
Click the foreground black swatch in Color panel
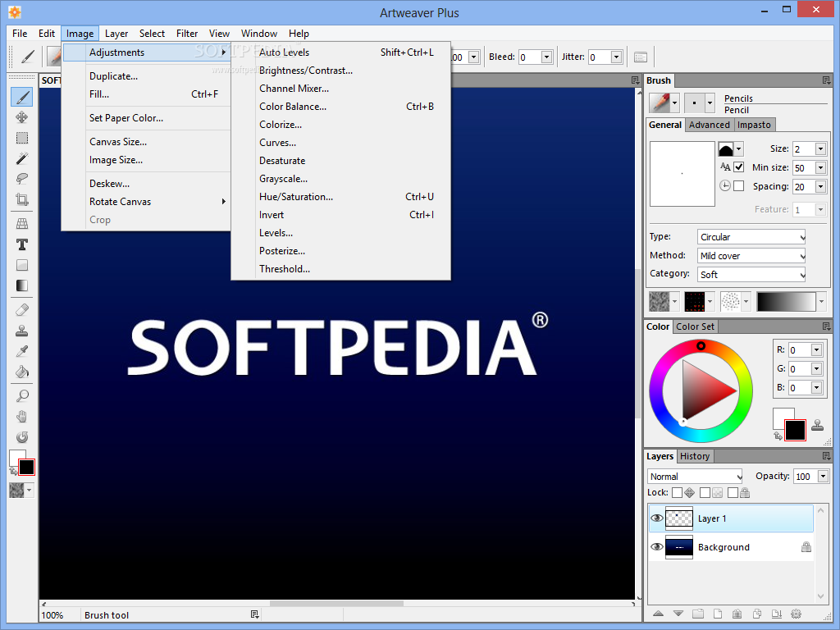point(795,430)
